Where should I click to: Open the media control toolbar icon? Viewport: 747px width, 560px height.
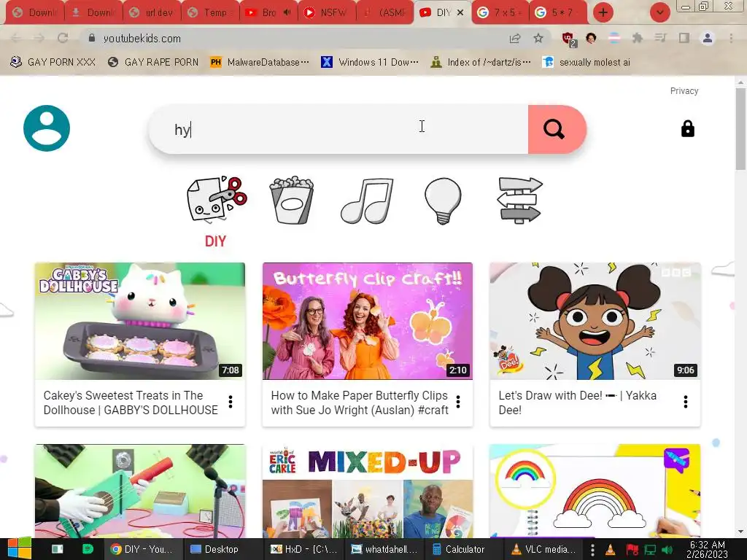tap(660, 38)
